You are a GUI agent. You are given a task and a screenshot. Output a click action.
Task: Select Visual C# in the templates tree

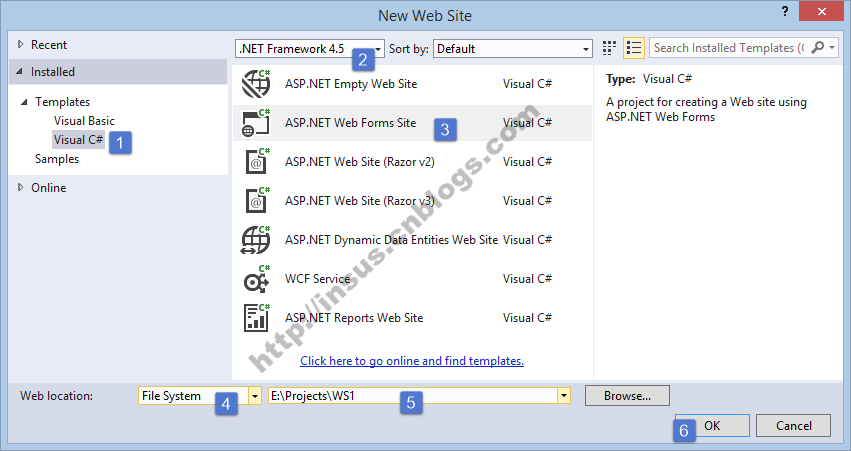click(78, 139)
